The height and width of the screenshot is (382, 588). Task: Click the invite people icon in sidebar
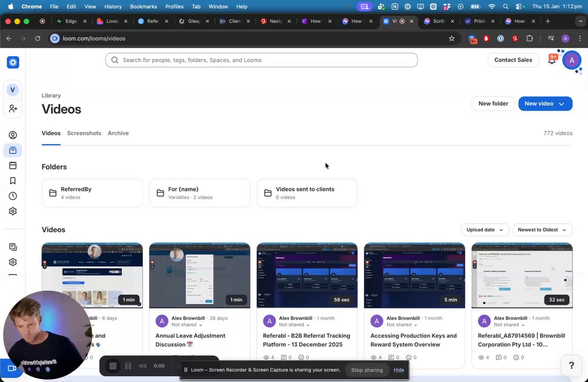tap(13, 108)
